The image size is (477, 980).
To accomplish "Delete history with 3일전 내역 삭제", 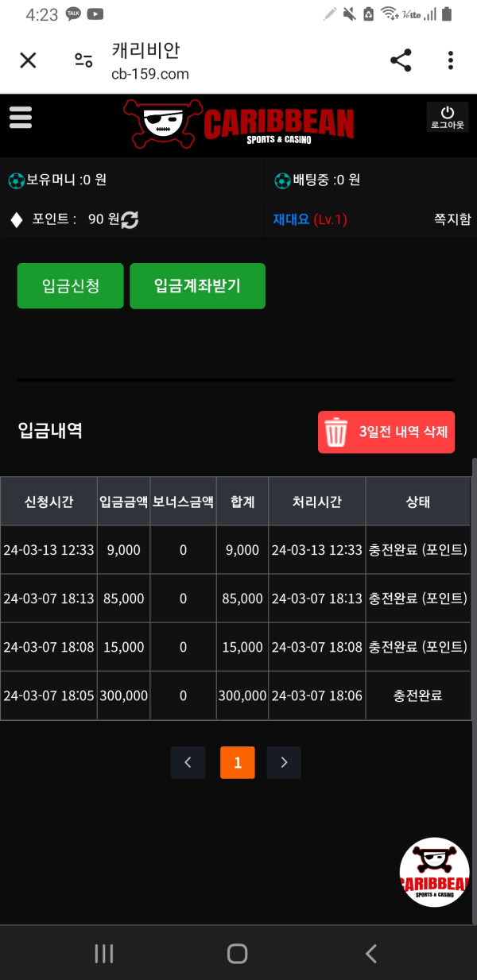I will point(386,432).
